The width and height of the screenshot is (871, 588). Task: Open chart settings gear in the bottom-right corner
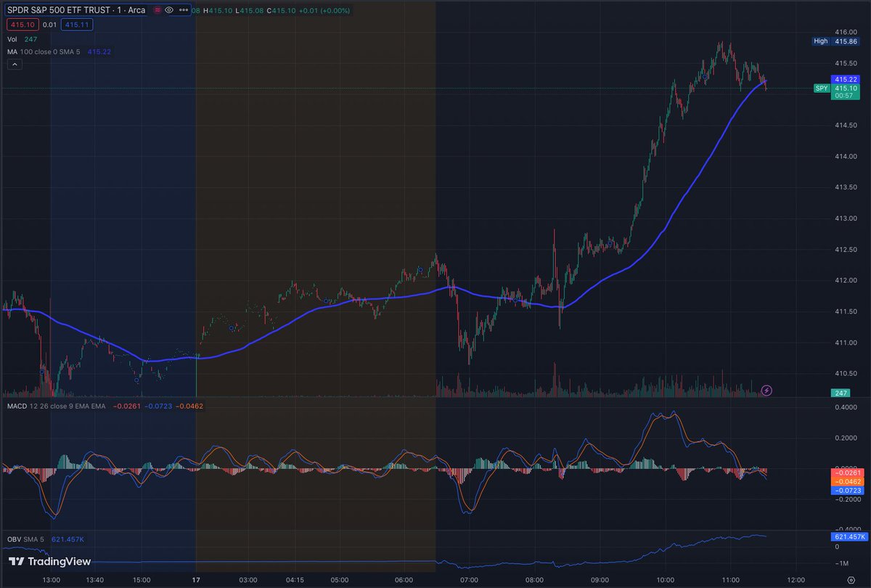pyautogui.click(x=850, y=581)
